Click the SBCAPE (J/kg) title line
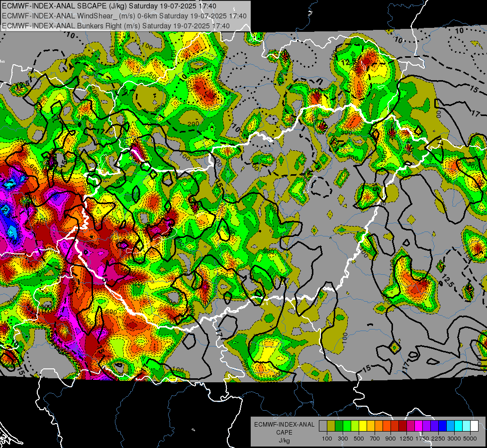The width and height of the screenshot is (487, 448). (109, 6)
